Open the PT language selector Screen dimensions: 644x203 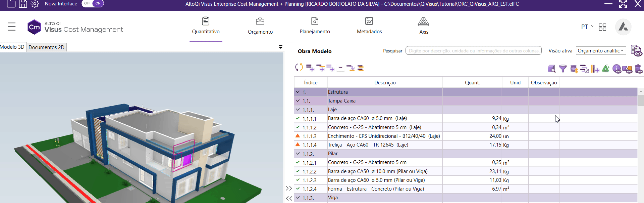(587, 27)
